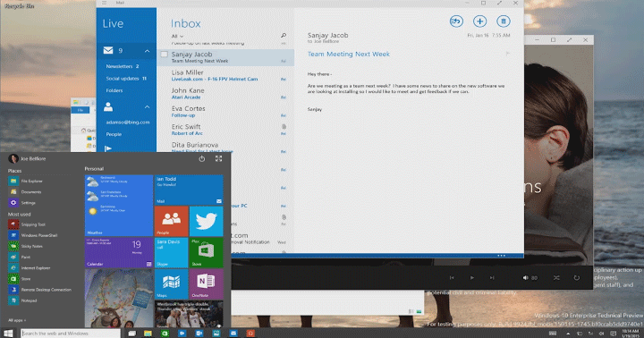The image size is (644, 338).
Task: Compose new mail with plus icon
Action: click(x=479, y=21)
